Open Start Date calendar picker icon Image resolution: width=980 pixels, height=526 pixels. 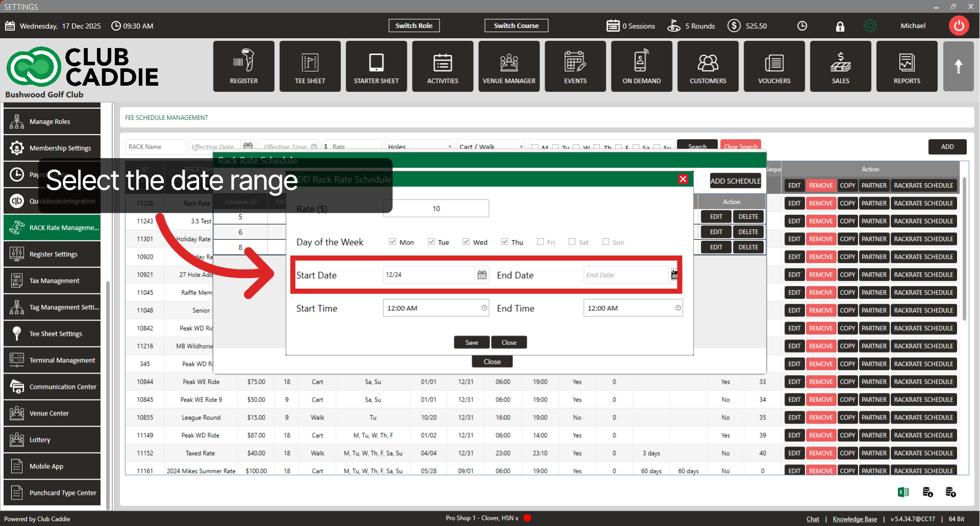[x=482, y=275]
